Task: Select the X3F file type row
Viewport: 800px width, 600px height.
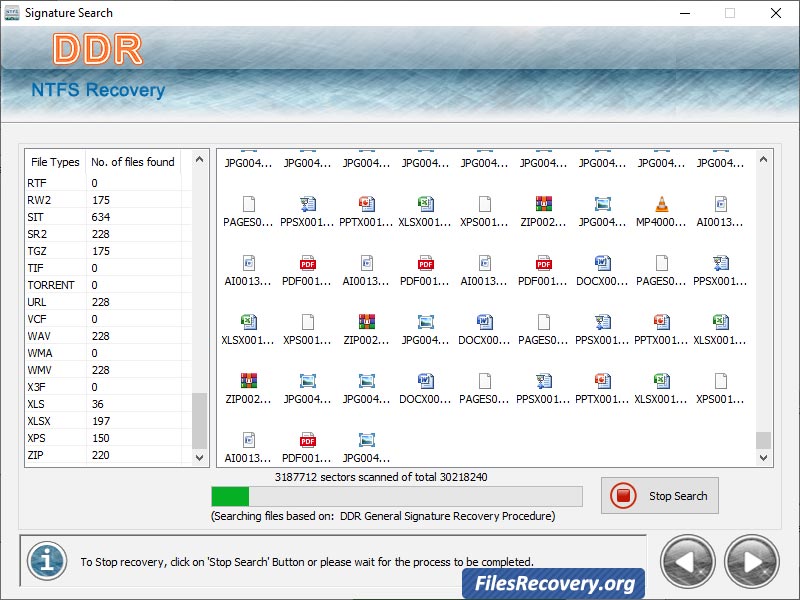Action: point(109,387)
